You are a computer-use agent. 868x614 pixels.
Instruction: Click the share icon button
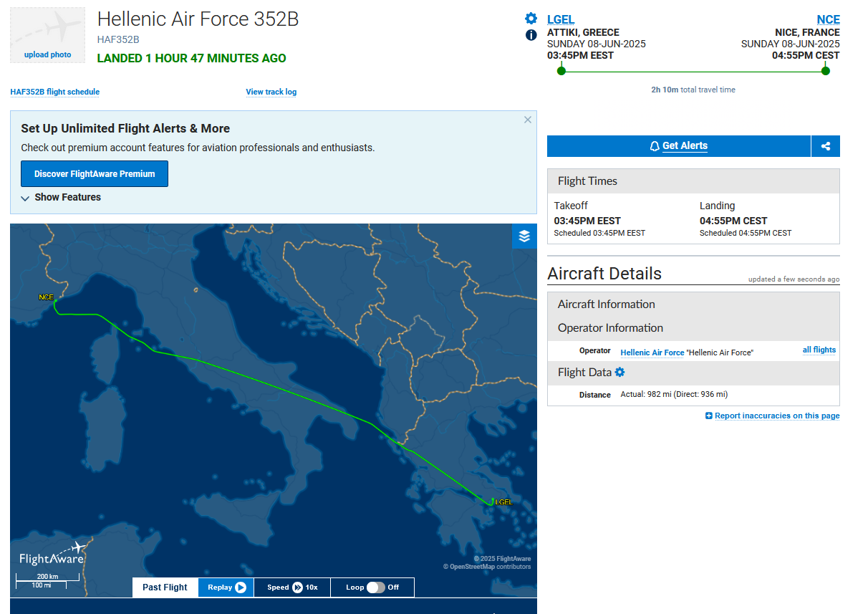click(826, 146)
